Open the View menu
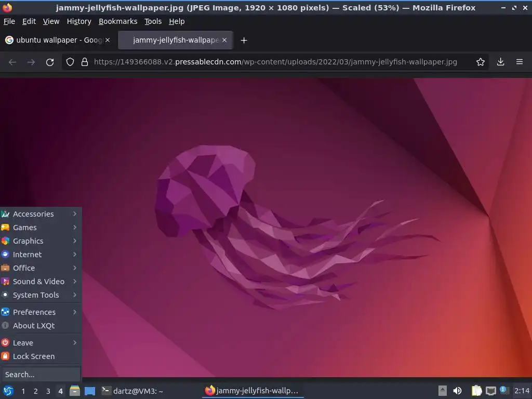532x399 pixels. tap(51, 21)
